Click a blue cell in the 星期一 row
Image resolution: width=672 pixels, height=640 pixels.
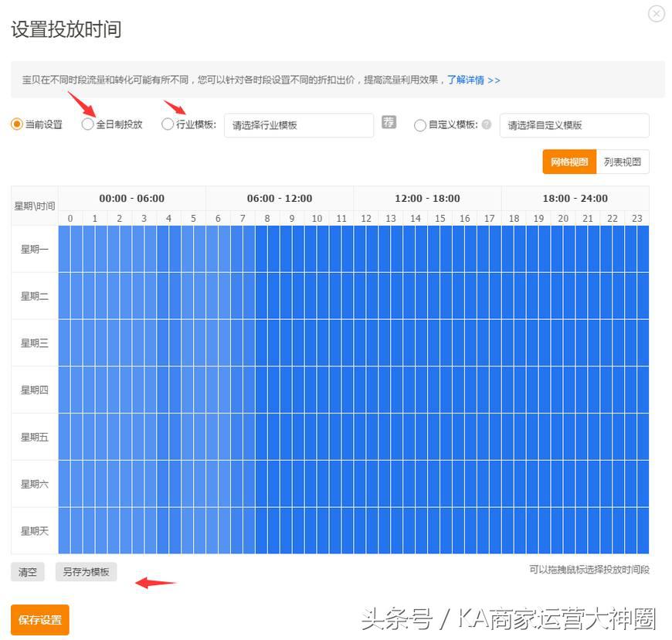pyautogui.click(x=232, y=250)
